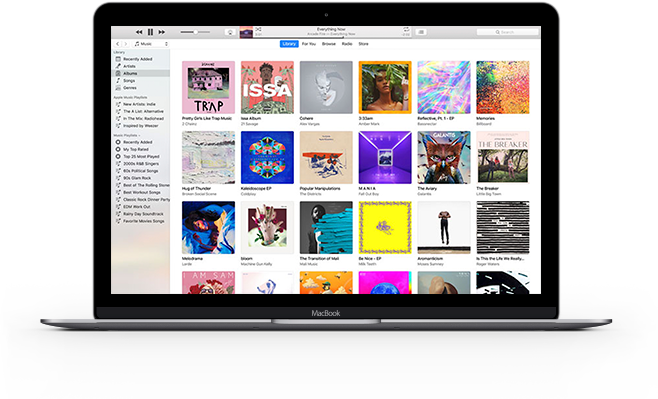The image size is (658, 399).
Task: Open the Cohere album cover
Action: (326, 87)
